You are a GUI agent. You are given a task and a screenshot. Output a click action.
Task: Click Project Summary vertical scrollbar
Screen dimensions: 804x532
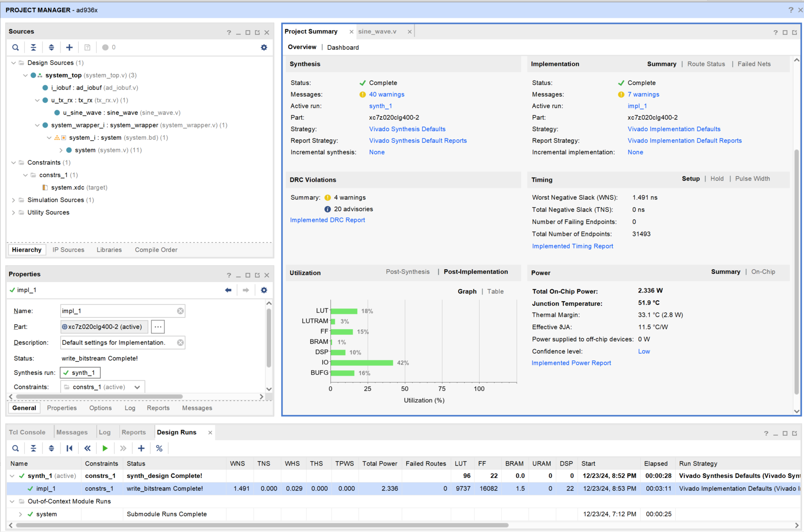(x=796, y=273)
